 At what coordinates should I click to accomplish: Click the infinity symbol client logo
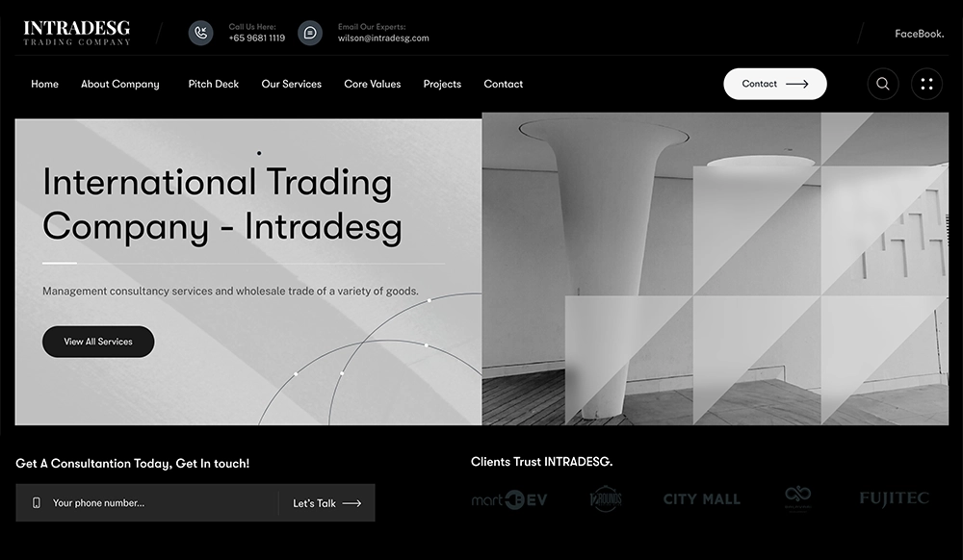797,498
